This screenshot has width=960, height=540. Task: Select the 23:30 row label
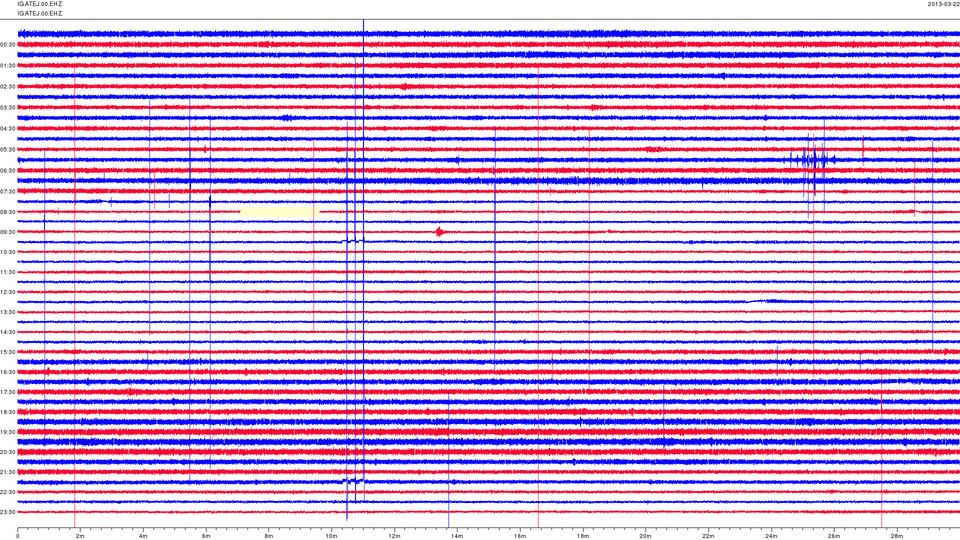click(8, 512)
